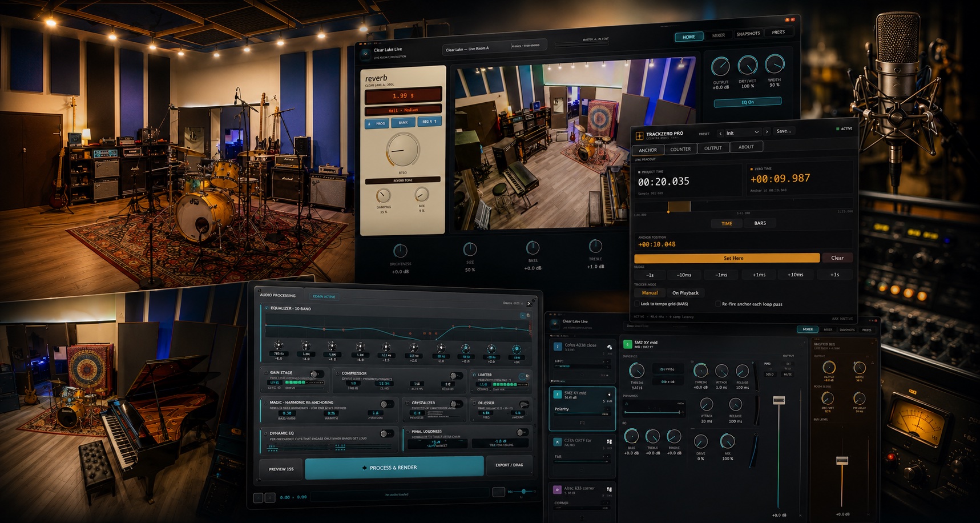Click previous preset chevron in TrackZero Pro
This screenshot has height=523, width=980.
(720, 133)
